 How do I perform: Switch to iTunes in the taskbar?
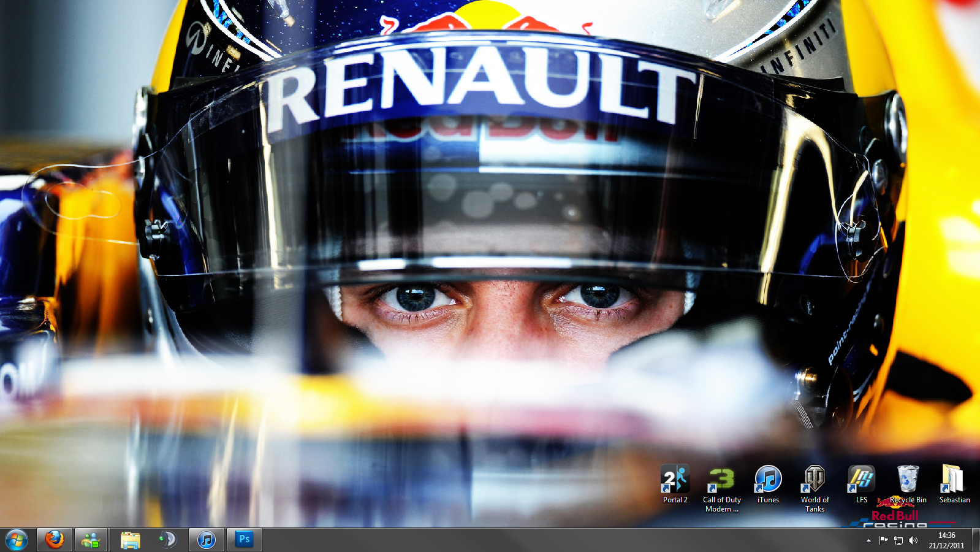click(206, 540)
